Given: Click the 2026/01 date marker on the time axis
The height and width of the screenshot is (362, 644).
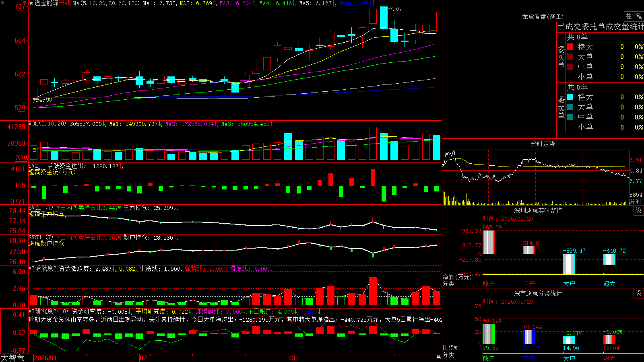Looking at the screenshot, I should pyautogui.click(x=45, y=358).
